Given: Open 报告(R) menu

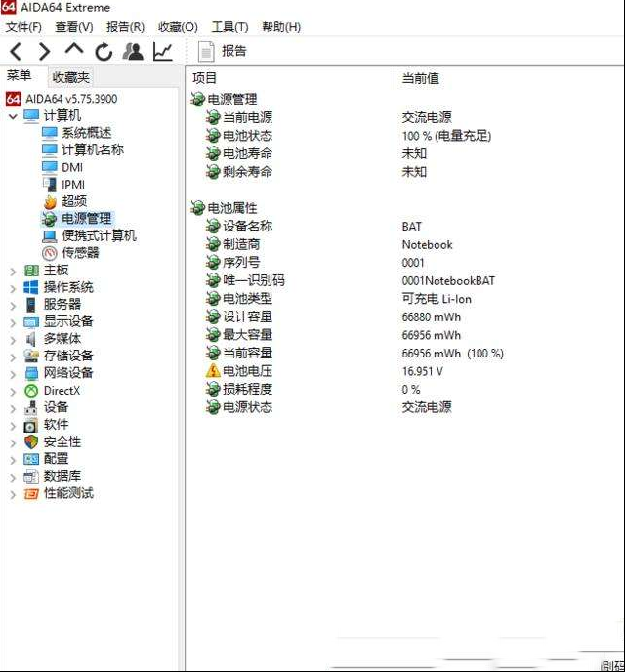Looking at the screenshot, I should click(x=126, y=27).
